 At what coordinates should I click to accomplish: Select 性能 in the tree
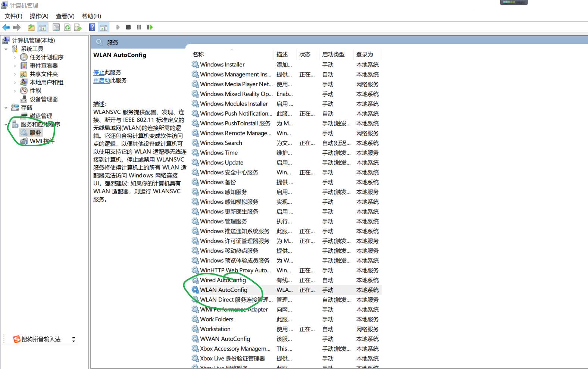(x=35, y=91)
